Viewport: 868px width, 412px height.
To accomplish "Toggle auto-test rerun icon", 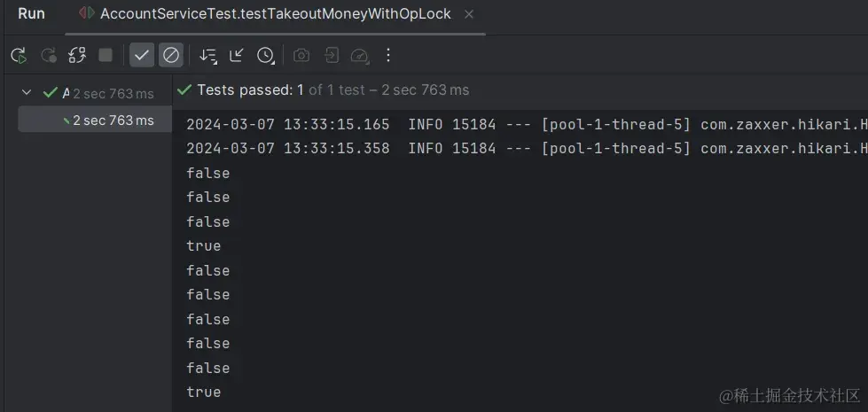I will [77, 56].
